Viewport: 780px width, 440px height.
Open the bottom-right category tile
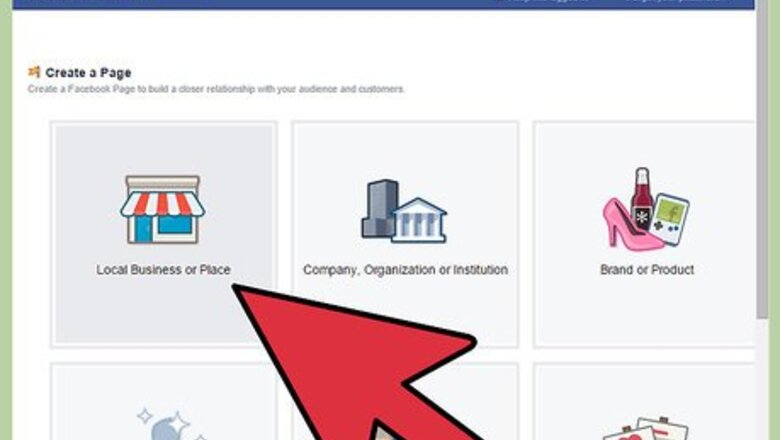pyautogui.click(x=645, y=402)
